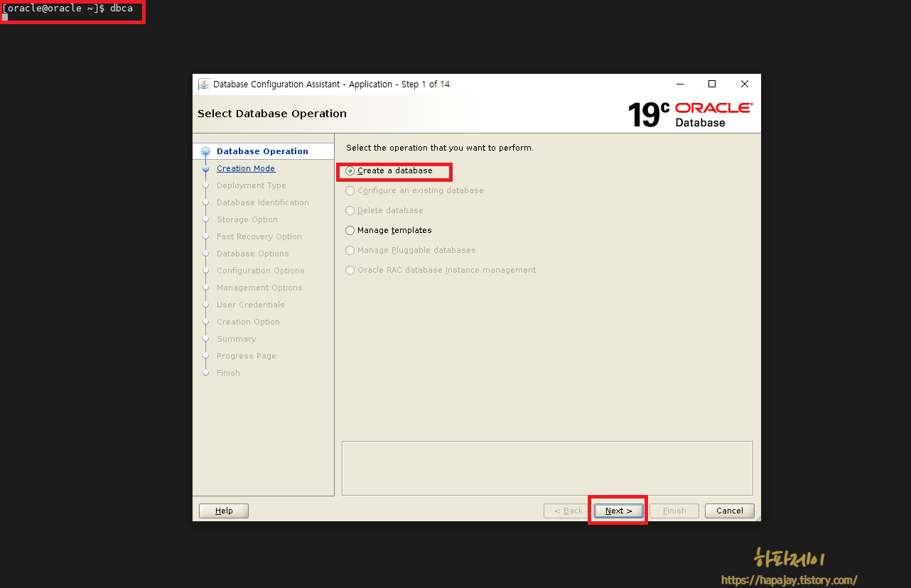This screenshot has width=911, height=588.
Task: Click the Finish button
Action: click(674, 511)
